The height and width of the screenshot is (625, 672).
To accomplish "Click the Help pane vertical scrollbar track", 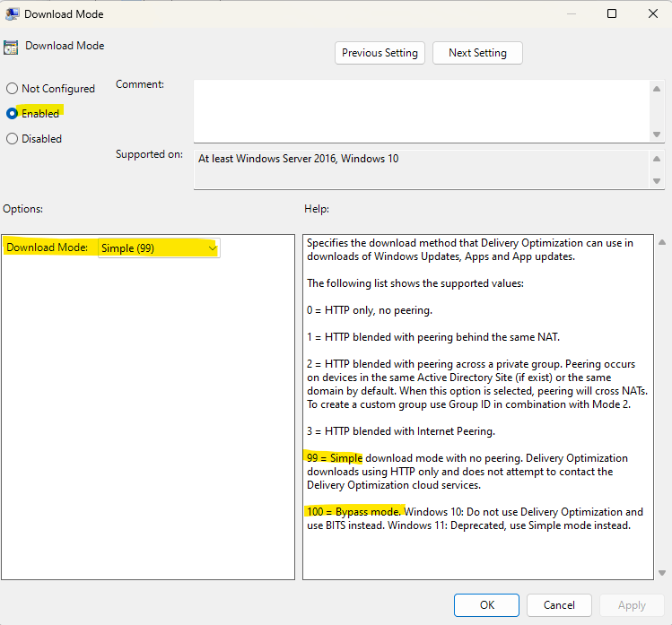I will pyautogui.click(x=662, y=407).
